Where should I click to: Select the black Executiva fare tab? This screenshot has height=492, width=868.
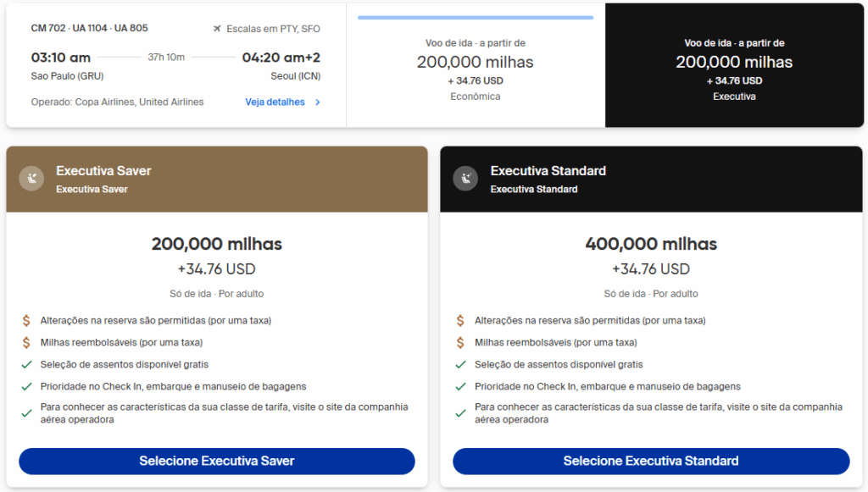click(734, 66)
